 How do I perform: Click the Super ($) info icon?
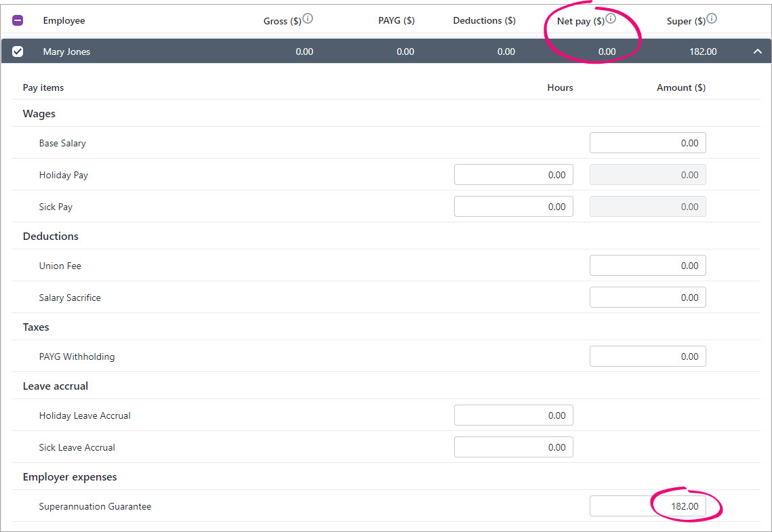[x=712, y=19]
